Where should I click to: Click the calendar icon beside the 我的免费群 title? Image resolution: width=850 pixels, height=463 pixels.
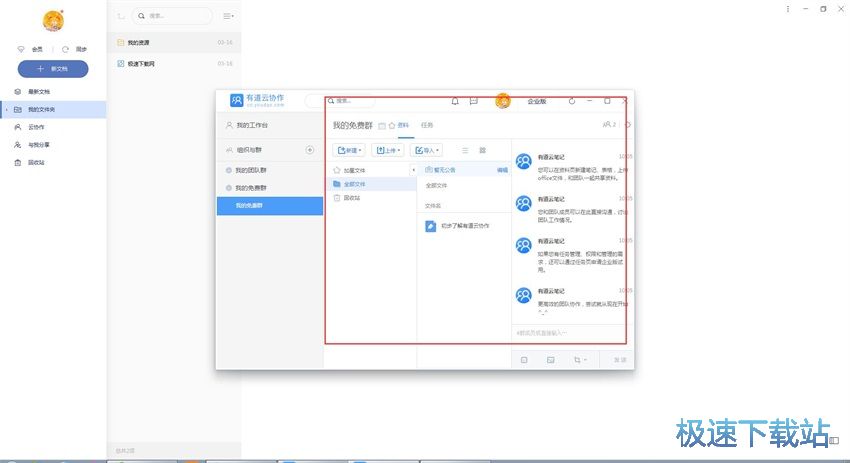(382, 126)
